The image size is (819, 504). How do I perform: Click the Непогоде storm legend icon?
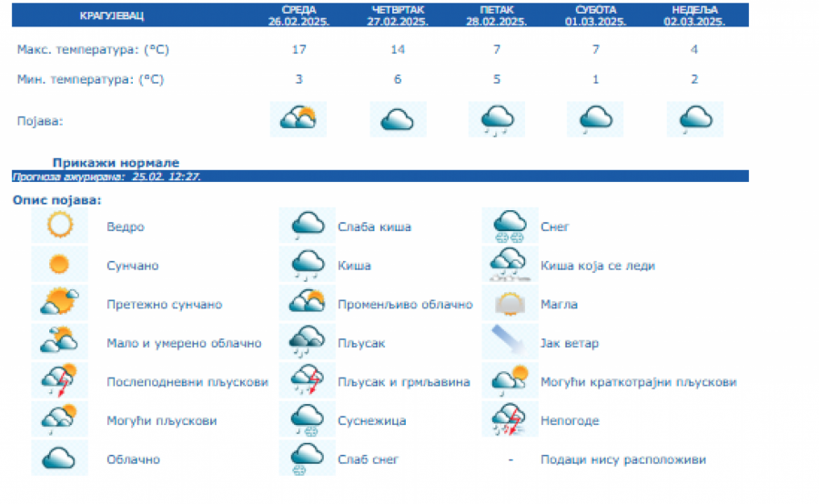click(511, 420)
